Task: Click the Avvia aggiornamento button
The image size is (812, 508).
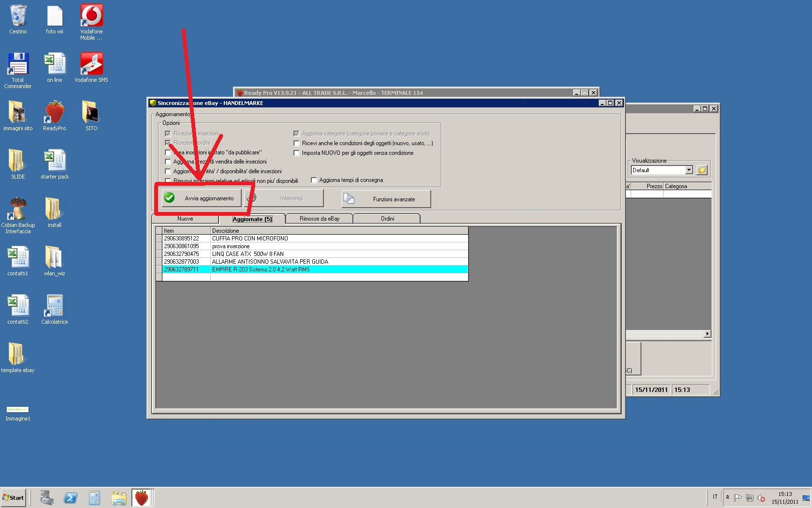Action: 202,198
